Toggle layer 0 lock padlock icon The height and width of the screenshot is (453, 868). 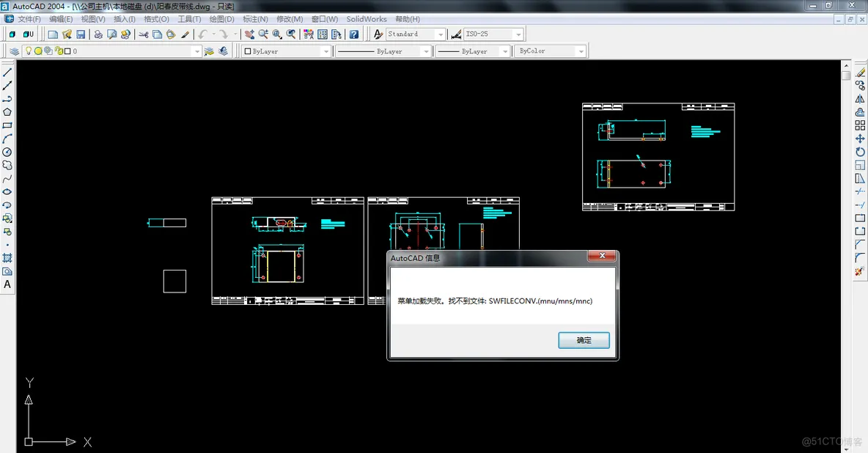pyautogui.click(x=59, y=51)
